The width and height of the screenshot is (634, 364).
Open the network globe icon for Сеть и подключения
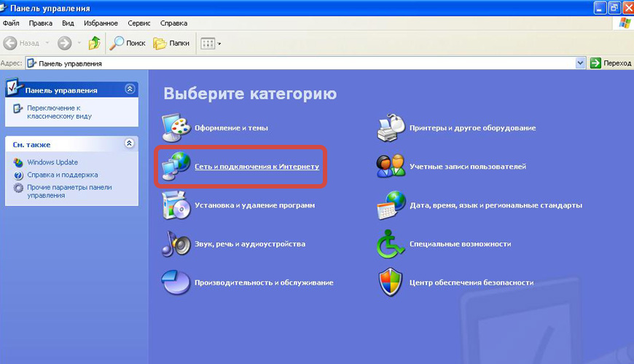click(176, 166)
